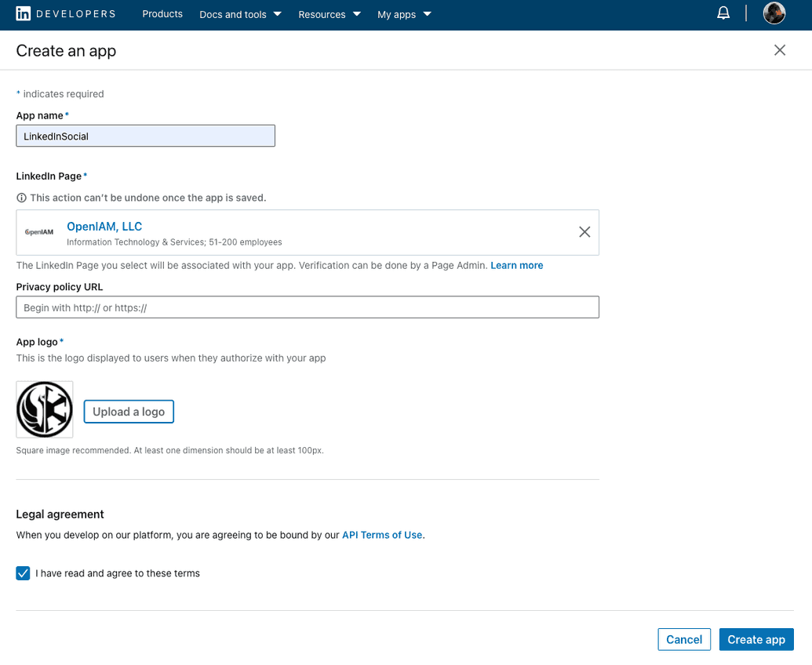Image resolution: width=812 pixels, height=665 pixels.
Task: Expand the My apps dropdown
Action: 403,14
